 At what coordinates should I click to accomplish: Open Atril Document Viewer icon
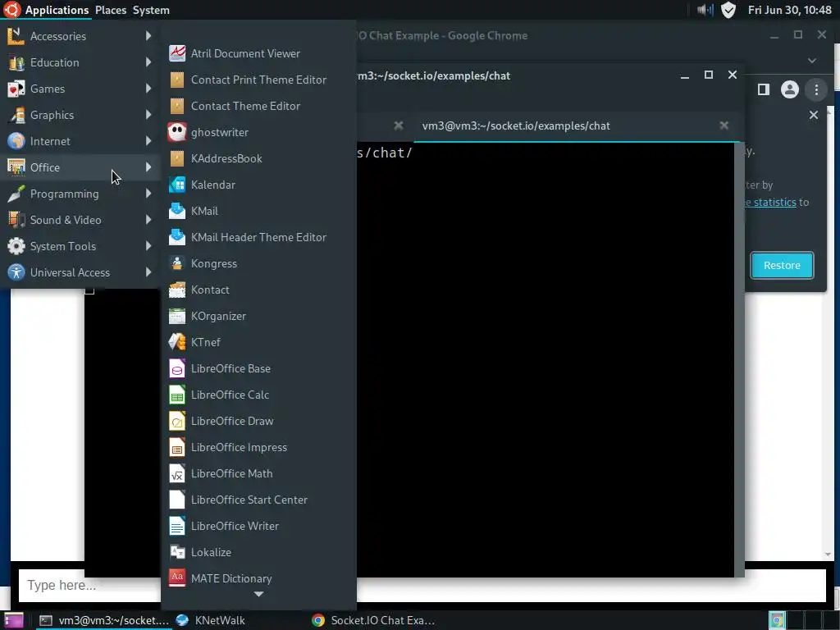177,53
